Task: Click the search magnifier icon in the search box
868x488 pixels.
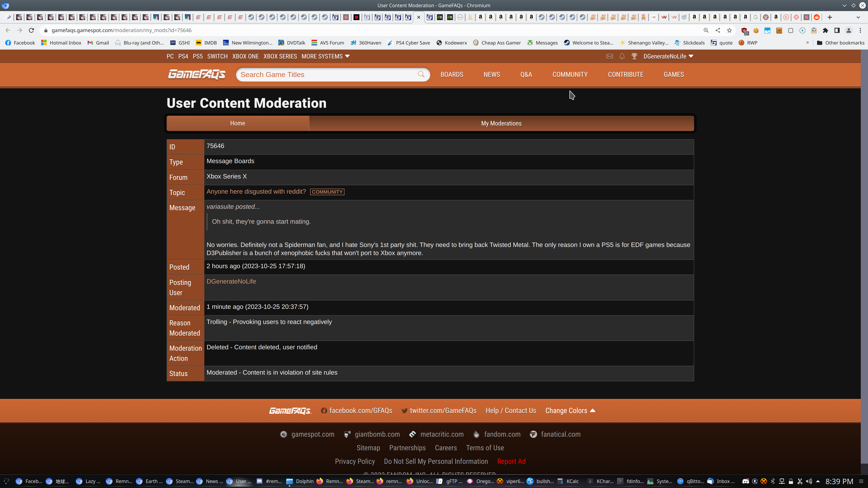Action: tap(421, 74)
